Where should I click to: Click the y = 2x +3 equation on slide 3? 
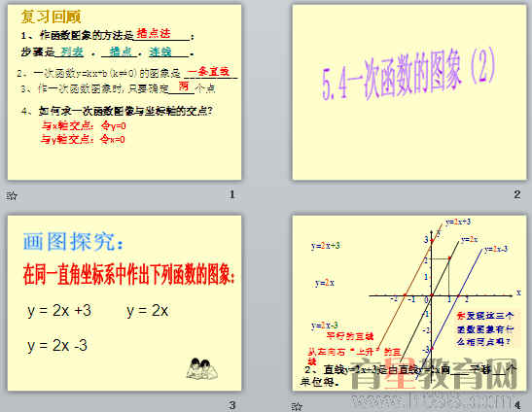click(59, 311)
